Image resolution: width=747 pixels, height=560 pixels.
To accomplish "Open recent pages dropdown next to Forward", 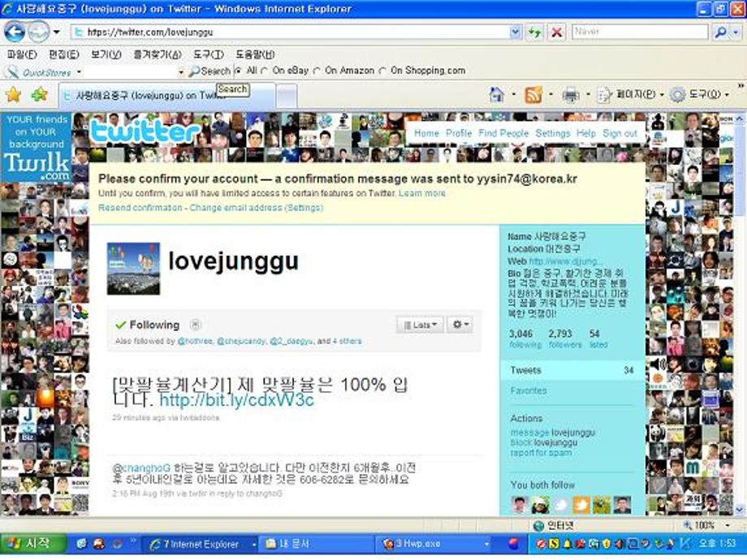I will point(56,32).
